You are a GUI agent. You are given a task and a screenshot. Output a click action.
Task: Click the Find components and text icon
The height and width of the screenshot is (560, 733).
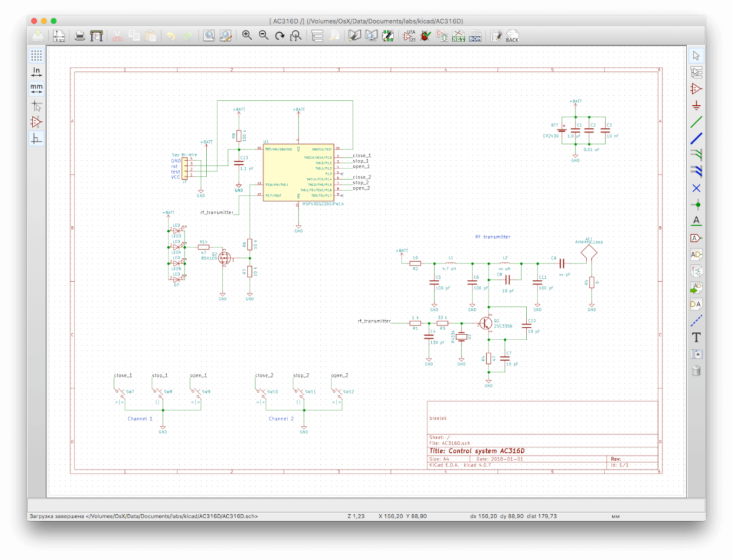209,36
